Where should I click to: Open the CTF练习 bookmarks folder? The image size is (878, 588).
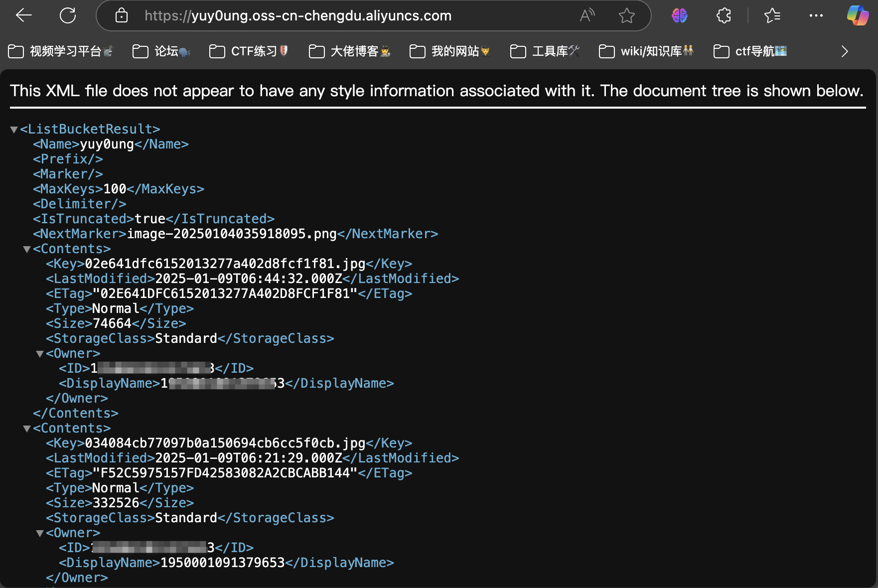coord(249,51)
